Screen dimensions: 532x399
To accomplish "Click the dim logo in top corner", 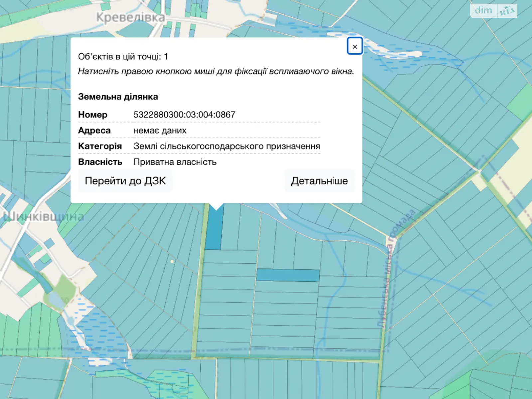I will pyautogui.click(x=483, y=11).
